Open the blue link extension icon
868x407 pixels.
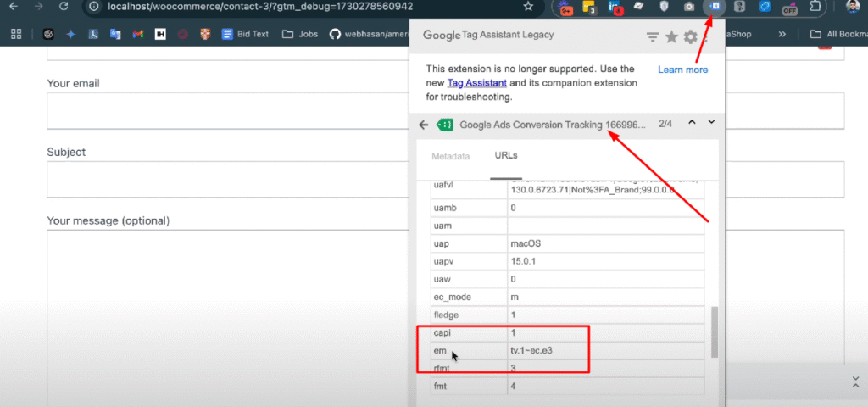coord(764,7)
